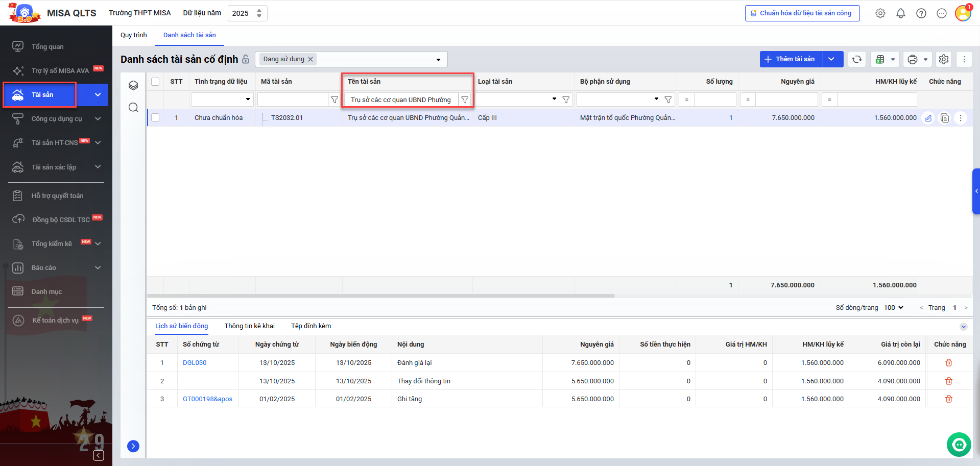Image resolution: width=980 pixels, height=466 pixels.
Task: Remove the 'Đang sử dụng' filter tag
Action: (x=310, y=59)
